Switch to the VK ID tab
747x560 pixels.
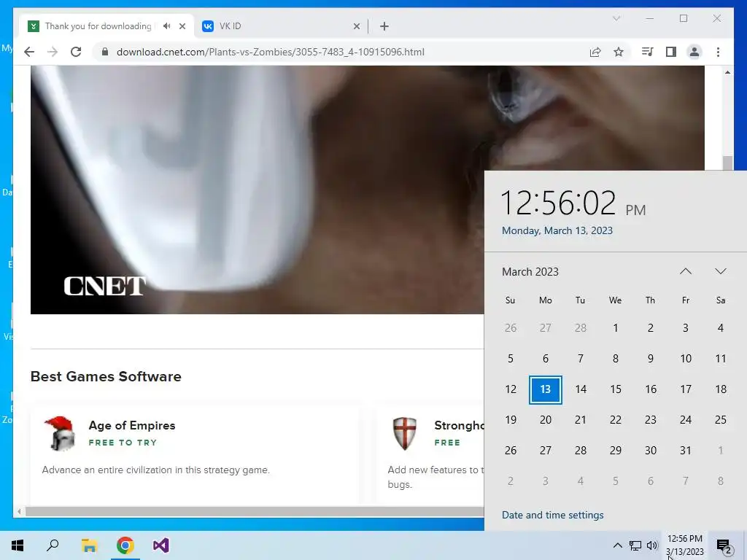pos(281,26)
